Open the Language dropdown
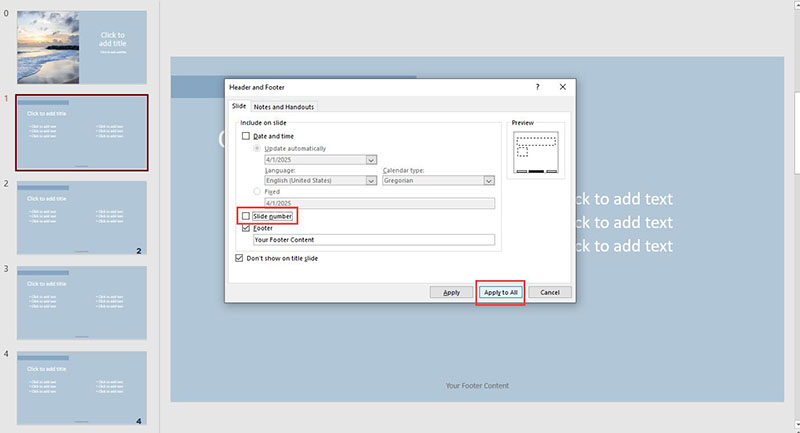Screen dimensions: 800x433 point(371,181)
